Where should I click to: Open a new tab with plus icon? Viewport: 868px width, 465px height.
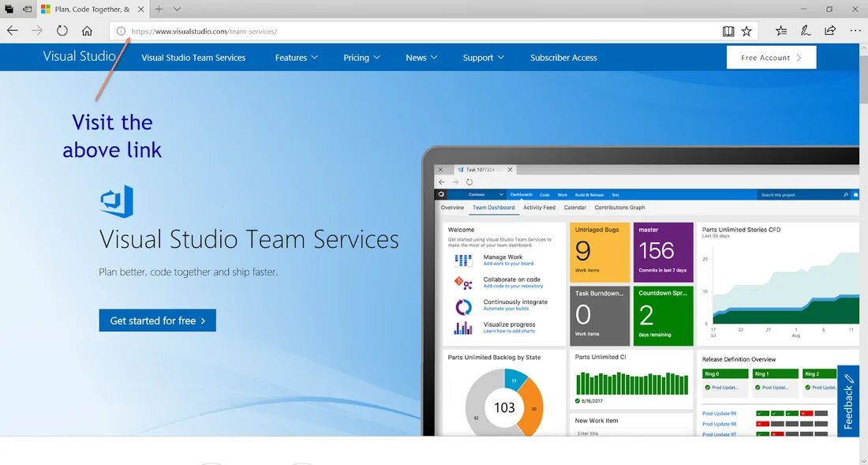click(x=159, y=9)
